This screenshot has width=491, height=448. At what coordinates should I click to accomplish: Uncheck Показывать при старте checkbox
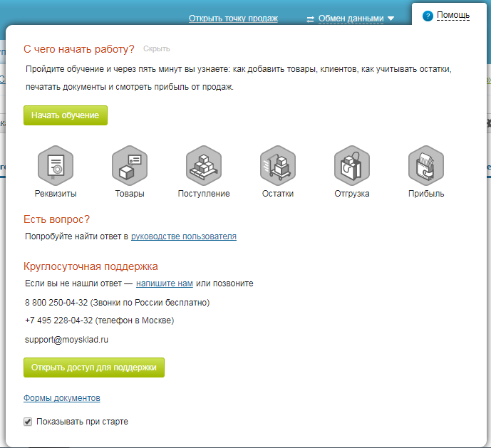(x=28, y=422)
